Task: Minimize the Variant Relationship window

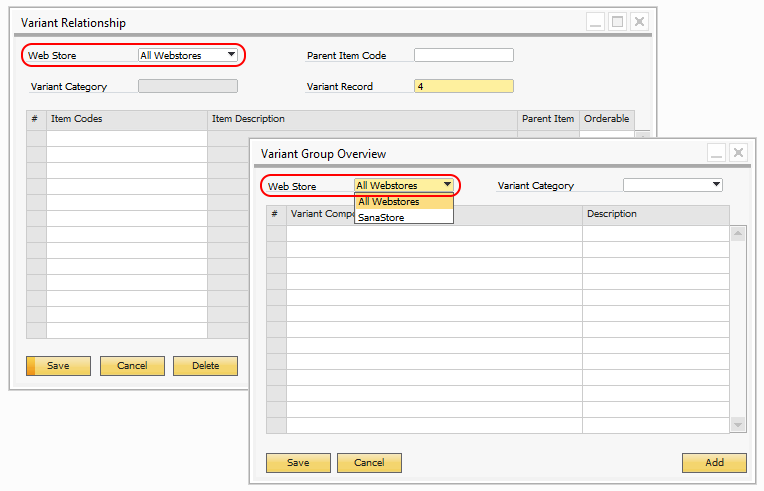Action: [x=595, y=21]
